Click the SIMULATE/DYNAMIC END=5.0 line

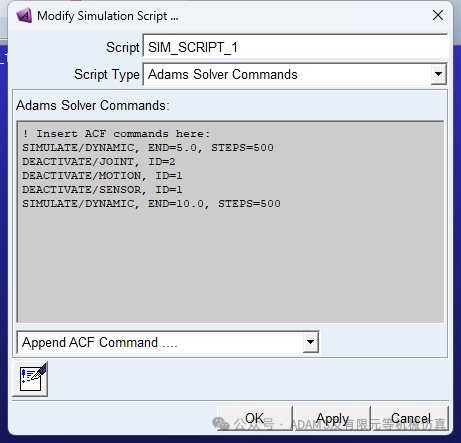(148, 148)
